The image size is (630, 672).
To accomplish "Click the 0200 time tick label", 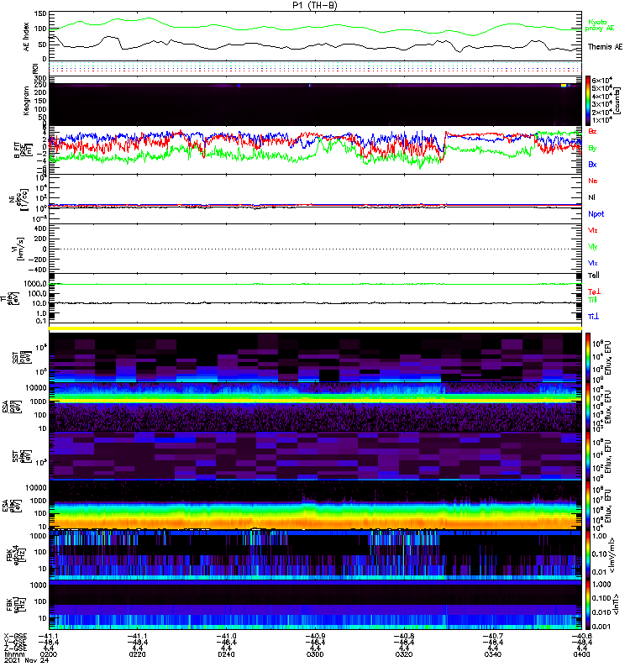I will (x=49, y=654).
